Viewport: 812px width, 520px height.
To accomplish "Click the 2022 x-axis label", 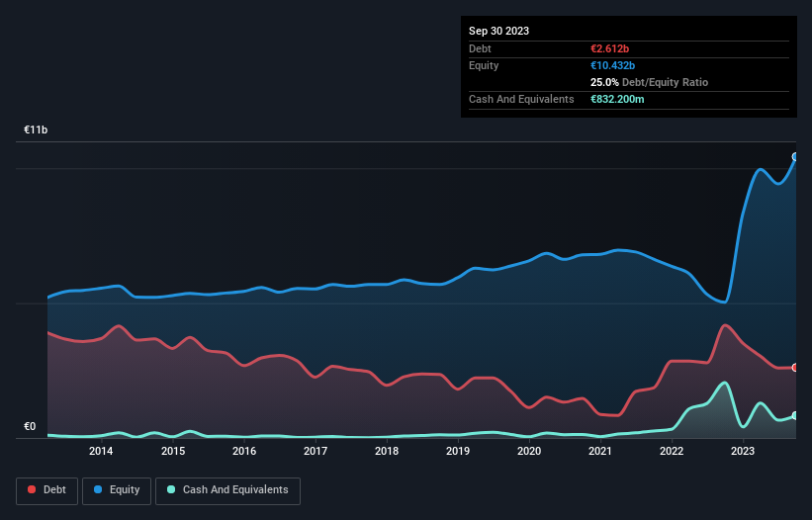I will click(x=672, y=451).
